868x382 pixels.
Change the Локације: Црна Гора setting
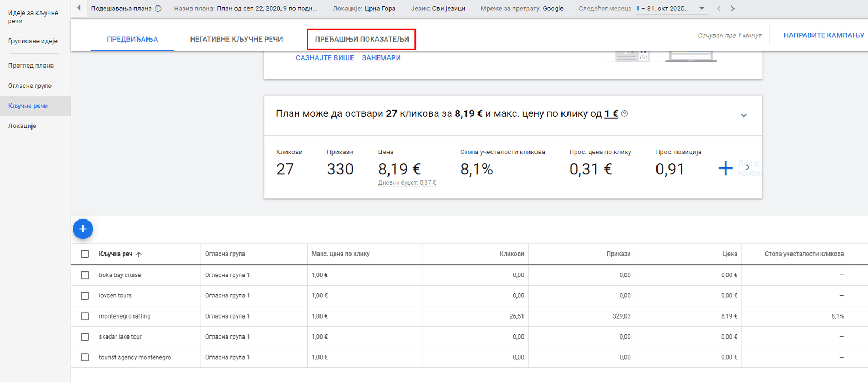(x=364, y=8)
